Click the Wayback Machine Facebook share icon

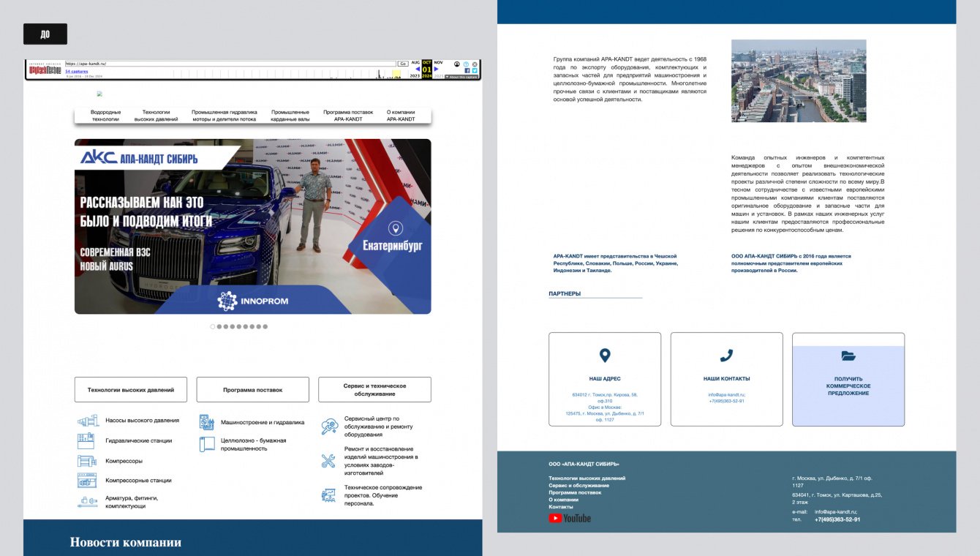click(x=467, y=71)
